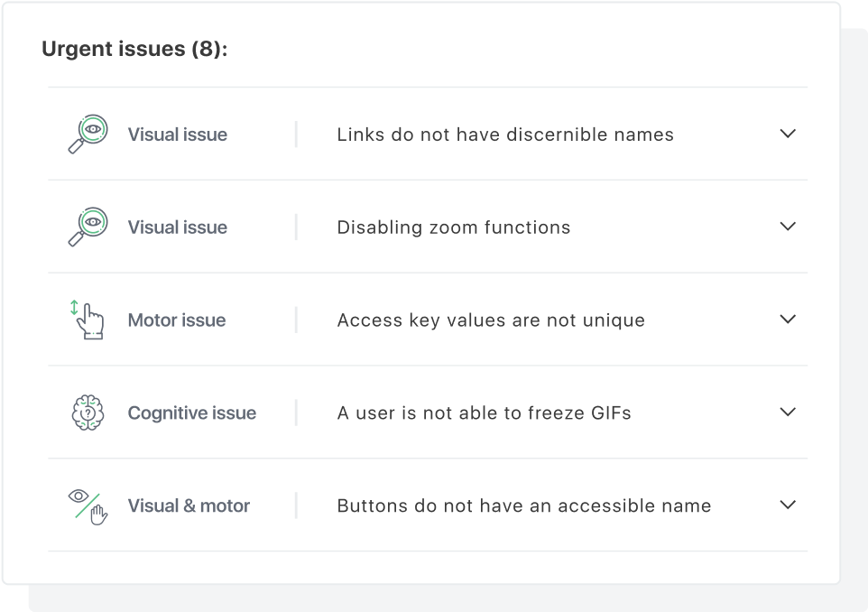
Task: Open Buttons do not have an accessible name text
Action: (x=524, y=505)
